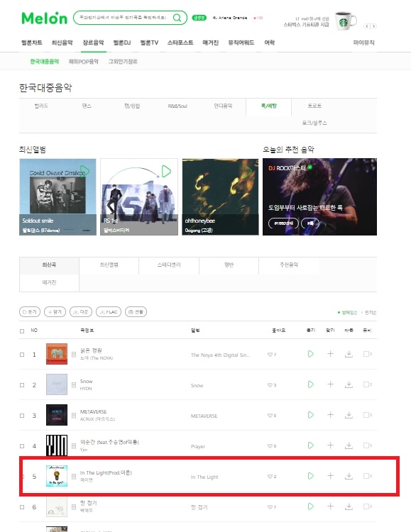Open song details icon for METAVERSE
The width and height of the screenshot is (411, 532).
(74, 415)
